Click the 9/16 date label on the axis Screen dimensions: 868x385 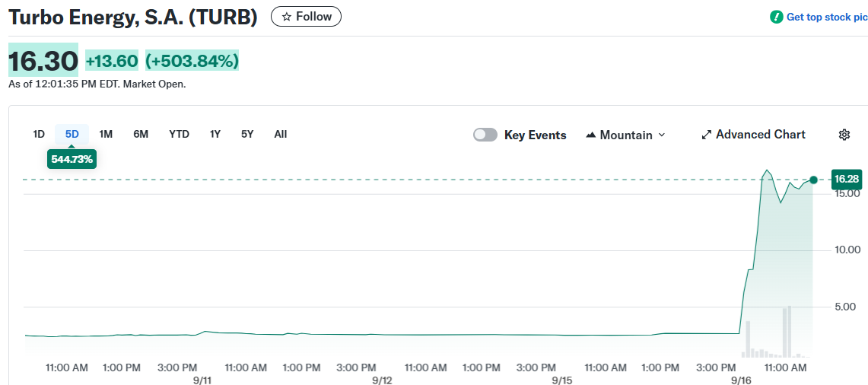[x=741, y=380]
